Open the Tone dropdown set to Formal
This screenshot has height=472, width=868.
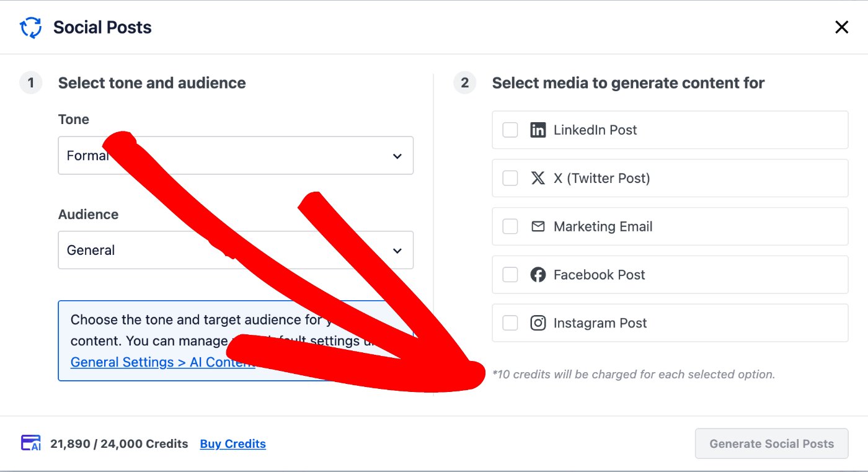tap(236, 156)
